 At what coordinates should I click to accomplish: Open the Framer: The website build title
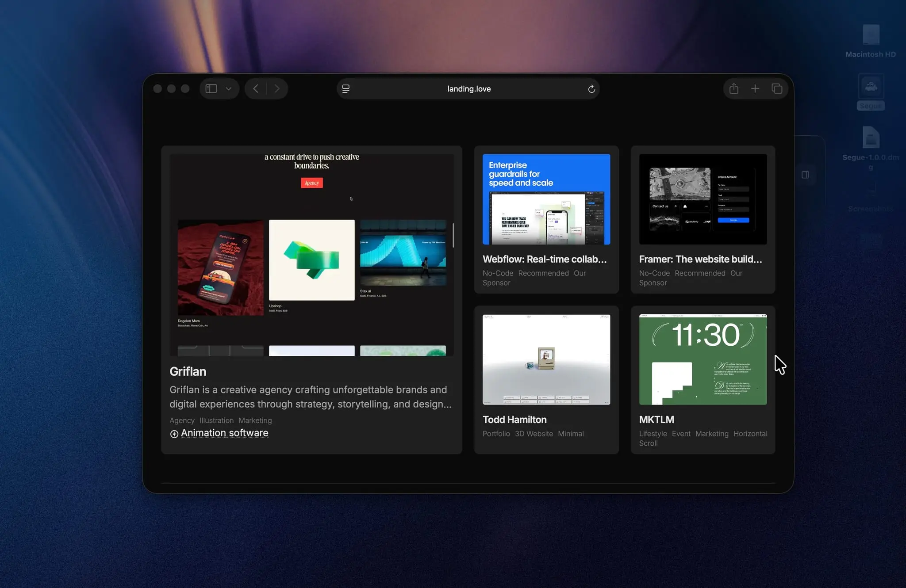click(701, 259)
